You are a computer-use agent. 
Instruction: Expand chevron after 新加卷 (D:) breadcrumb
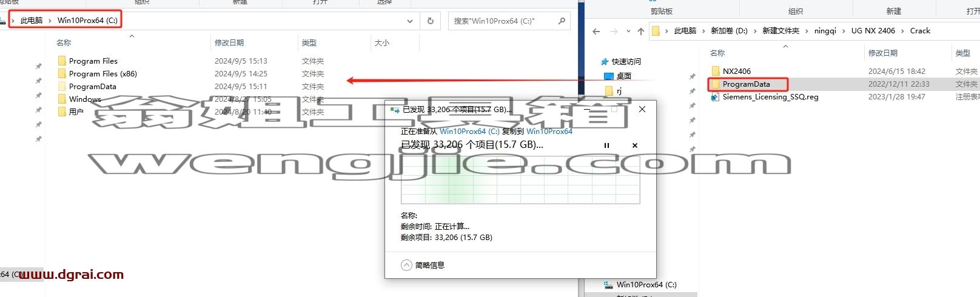[755, 31]
